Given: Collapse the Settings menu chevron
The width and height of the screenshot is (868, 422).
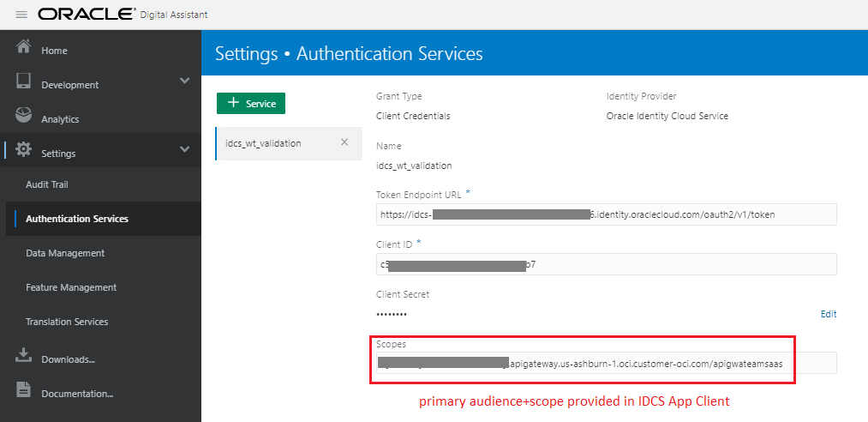Looking at the screenshot, I should (x=185, y=149).
